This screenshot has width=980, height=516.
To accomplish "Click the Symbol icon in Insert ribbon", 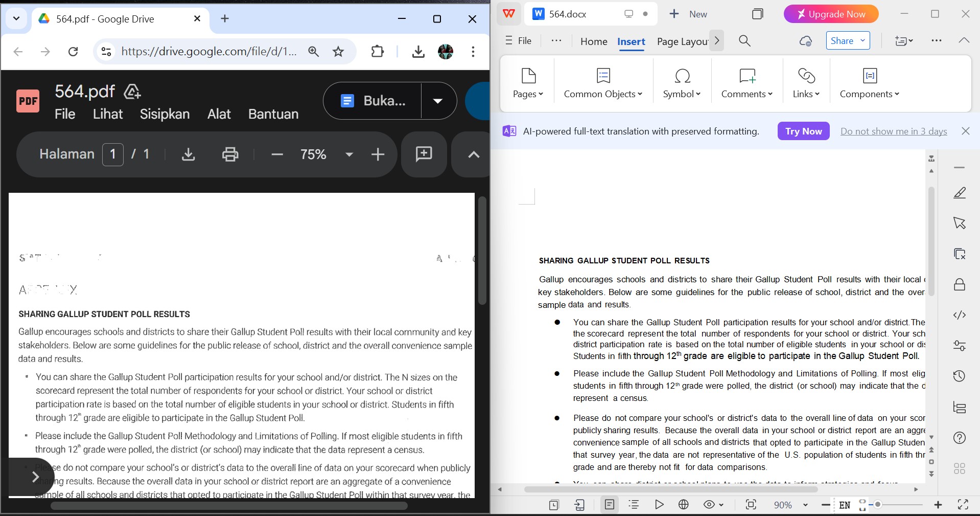I will point(682,83).
